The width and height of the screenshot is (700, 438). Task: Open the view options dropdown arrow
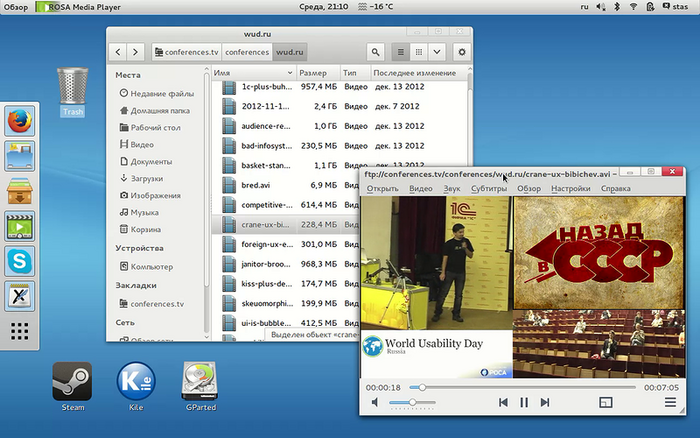[x=437, y=51]
